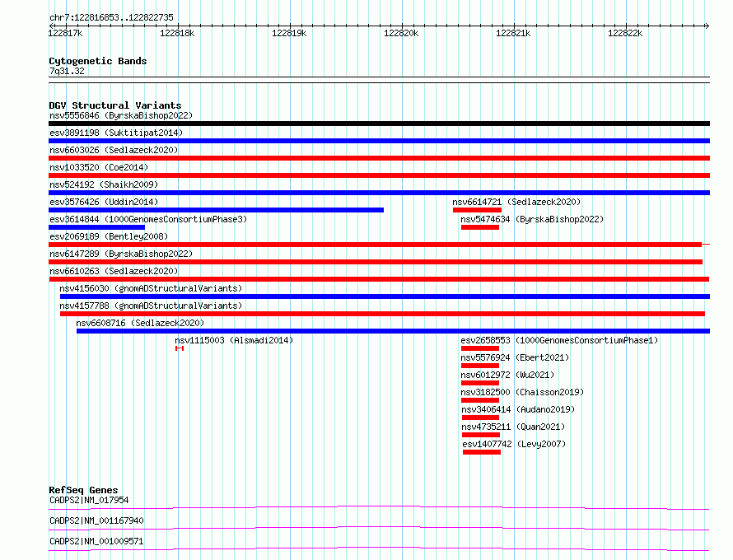Open nsv1033520 (Coe2014) variant label

click(x=99, y=167)
